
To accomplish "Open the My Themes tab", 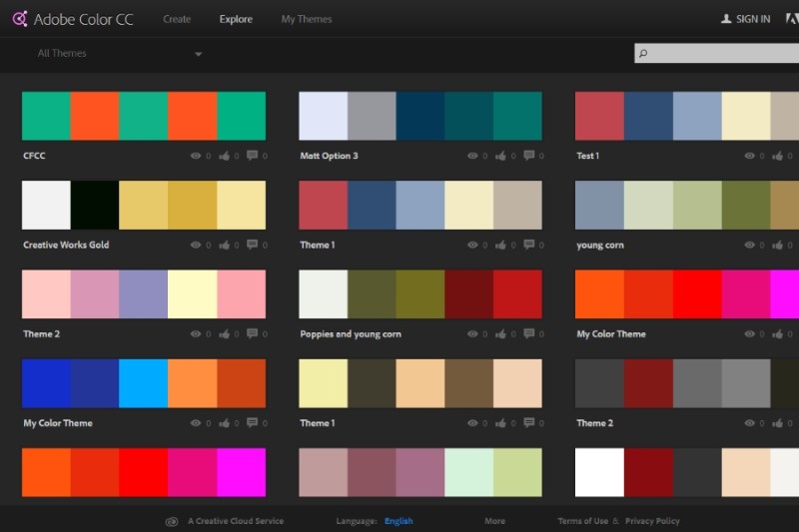I will (307, 19).
